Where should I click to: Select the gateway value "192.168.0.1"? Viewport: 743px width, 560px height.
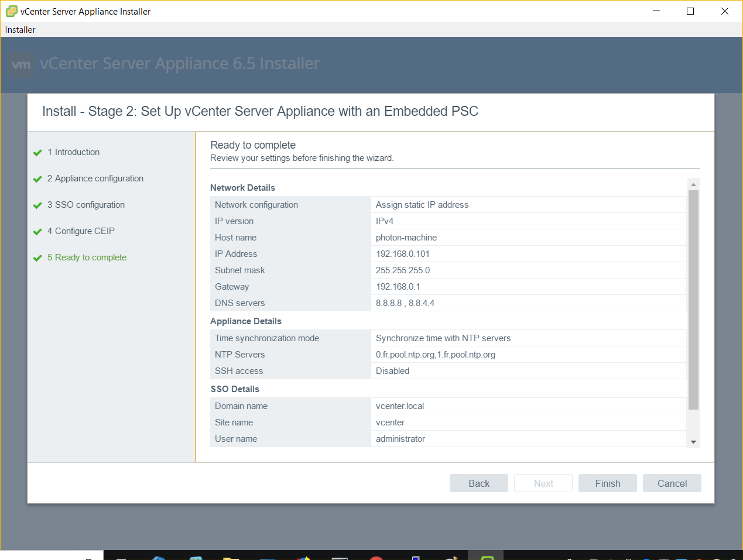coord(398,287)
